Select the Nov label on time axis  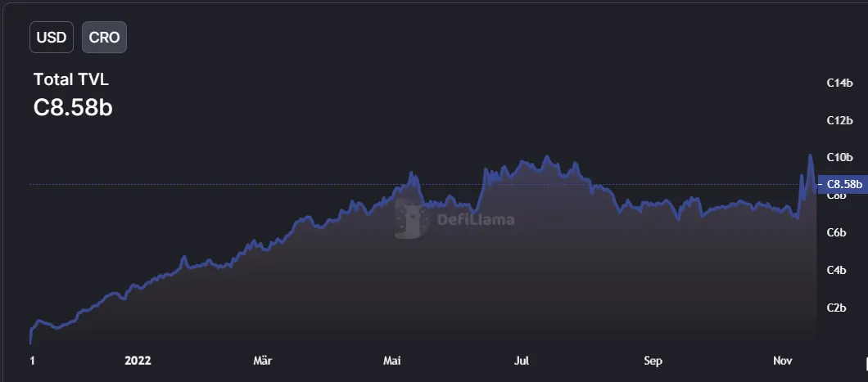(782, 361)
